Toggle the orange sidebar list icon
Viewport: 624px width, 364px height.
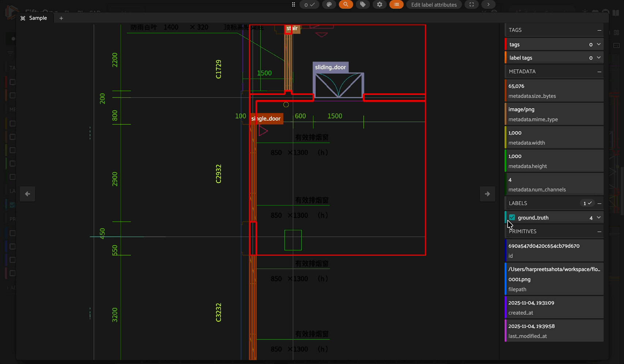[396, 5]
